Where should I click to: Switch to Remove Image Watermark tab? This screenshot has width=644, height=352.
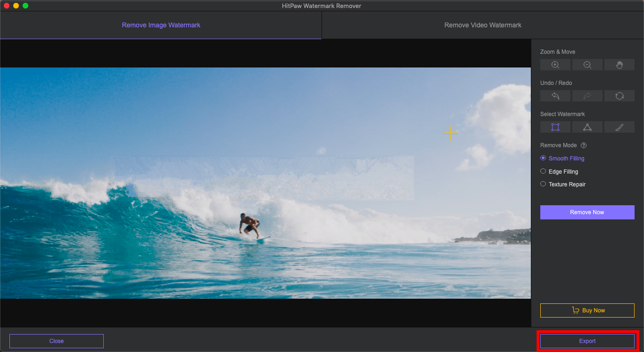point(161,25)
